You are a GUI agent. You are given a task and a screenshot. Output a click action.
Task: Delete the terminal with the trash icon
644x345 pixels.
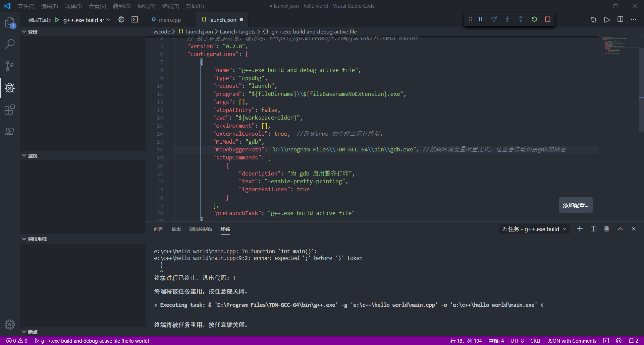606,229
